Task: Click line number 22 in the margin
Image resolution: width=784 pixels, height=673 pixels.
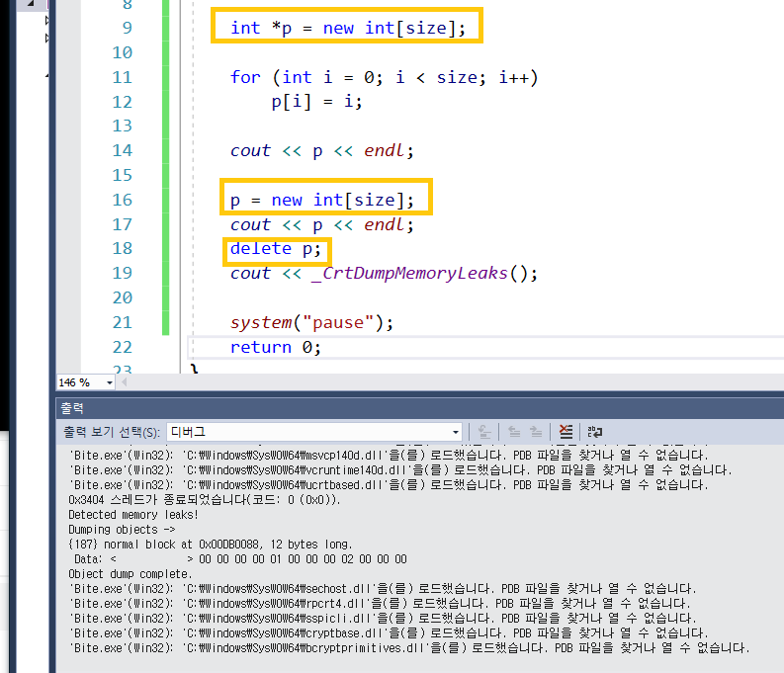Action: (122, 347)
